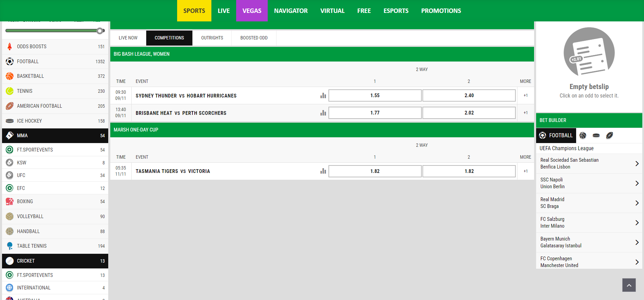Open Sydney Thunder vs Hobart Hurricanes event

click(x=186, y=96)
